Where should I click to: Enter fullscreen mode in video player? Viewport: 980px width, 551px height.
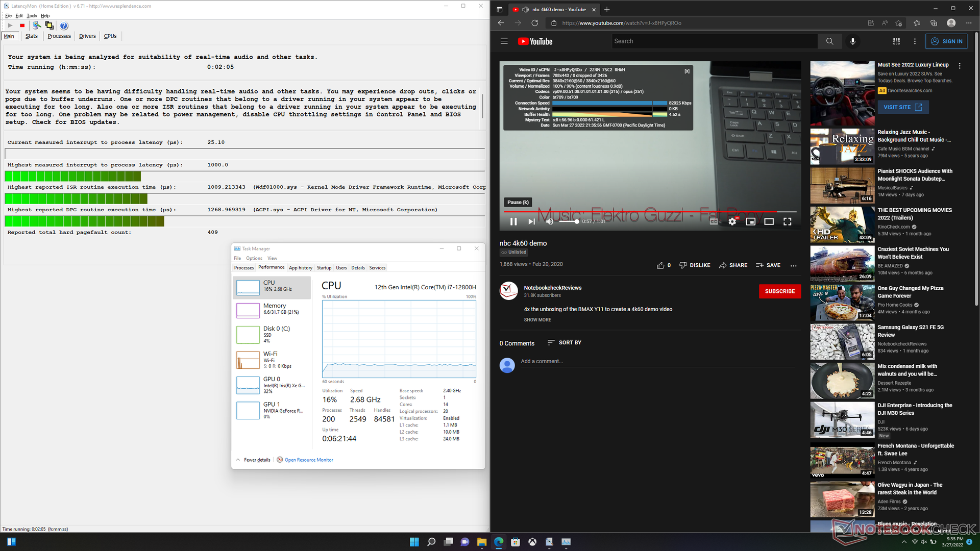pyautogui.click(x=787, y=221)
